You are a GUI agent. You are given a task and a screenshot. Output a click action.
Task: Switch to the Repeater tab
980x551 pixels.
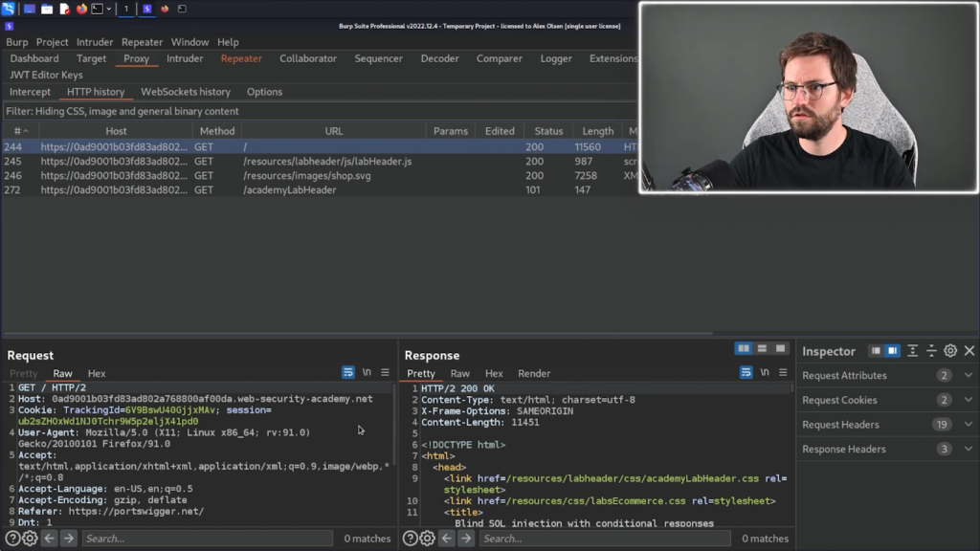click(241, 58)
